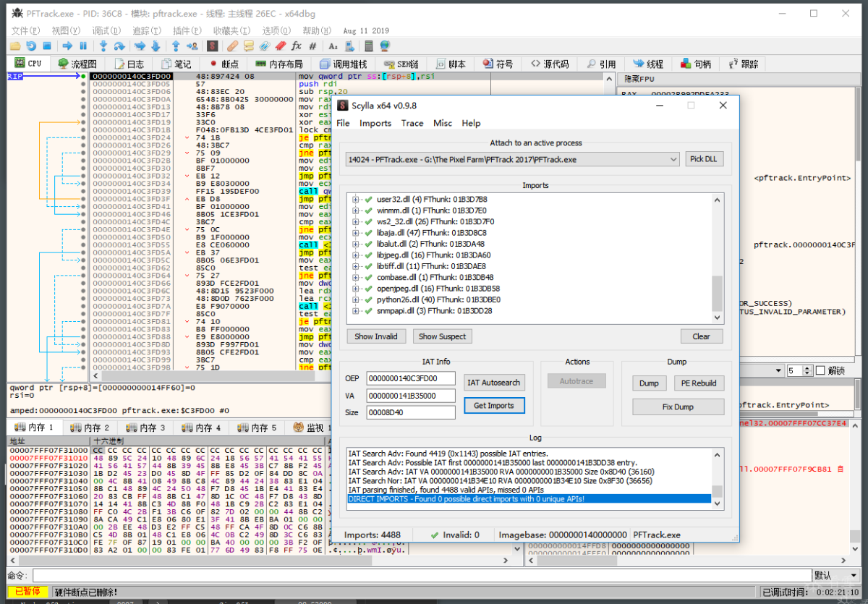Image resolution: width=868 pixels, height=604 pixels.
Task: Expand the ws2_32.dll import node
Action: (x=355, y=221)
